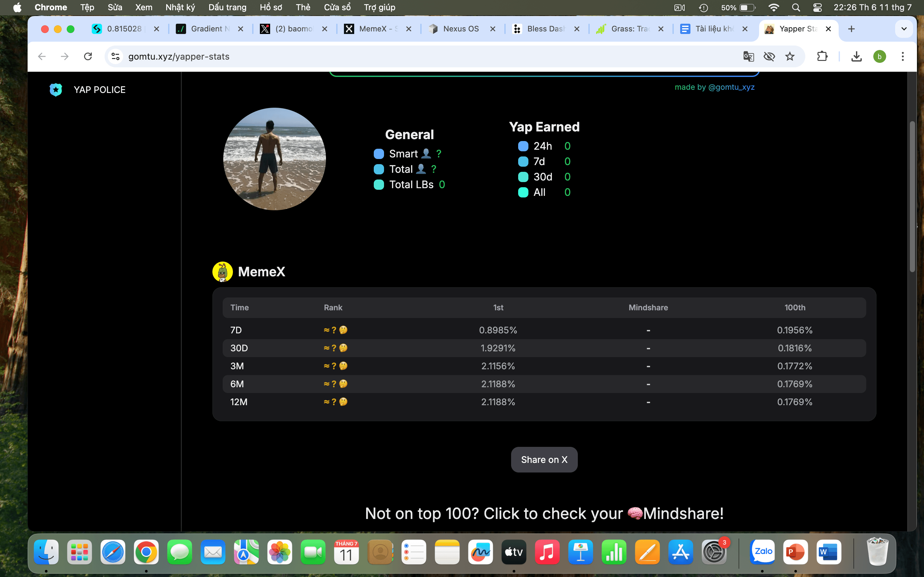The height and width of the screenshot is (577, 924).
Task: Open Zalo from the dock
Action: [763, 552]
